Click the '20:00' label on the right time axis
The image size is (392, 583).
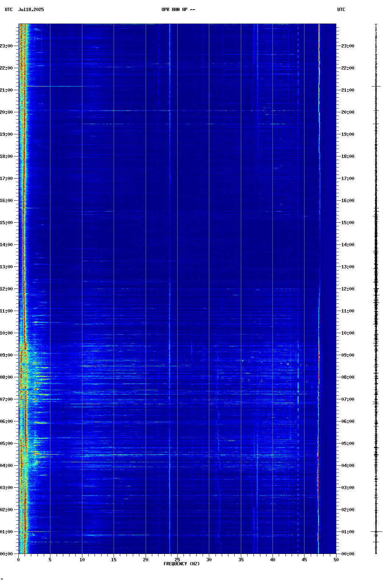point(348,112)
